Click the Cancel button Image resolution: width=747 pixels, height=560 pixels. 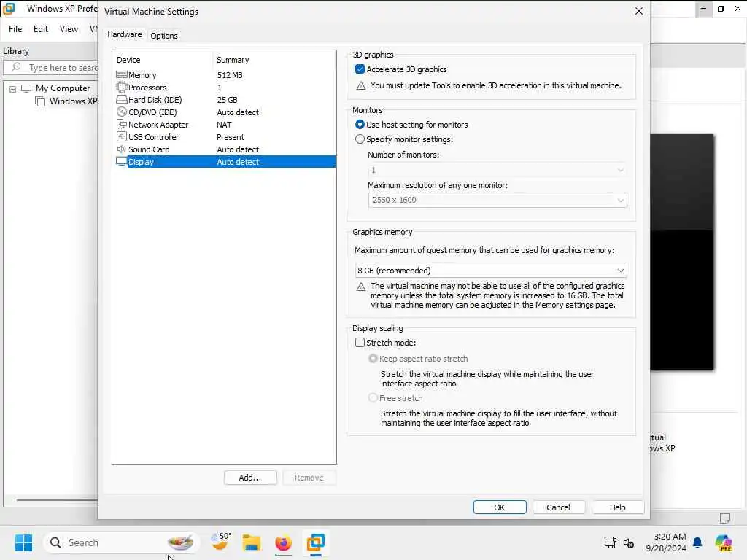click(x=558, y=507)
